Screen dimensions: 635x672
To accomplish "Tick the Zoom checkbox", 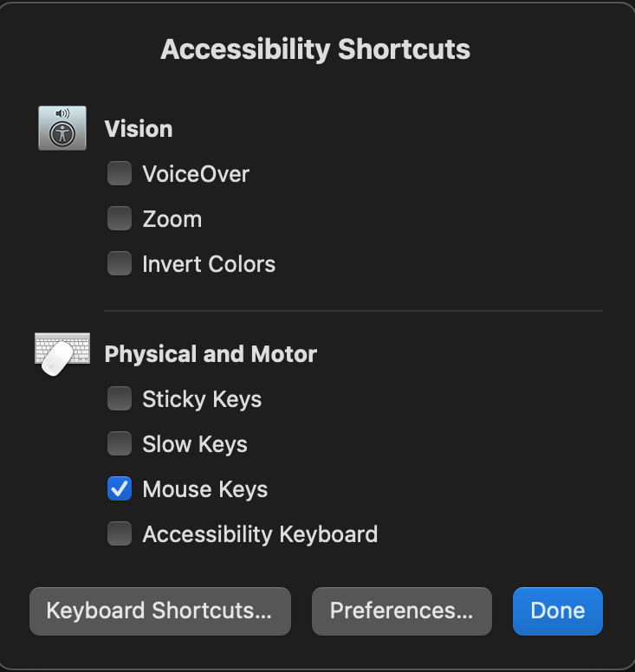I will click(120, 219).
